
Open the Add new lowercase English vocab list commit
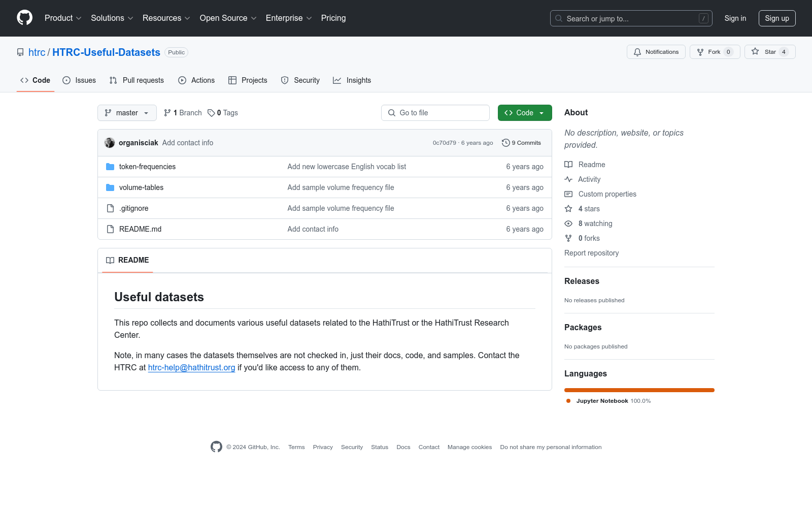347,167
